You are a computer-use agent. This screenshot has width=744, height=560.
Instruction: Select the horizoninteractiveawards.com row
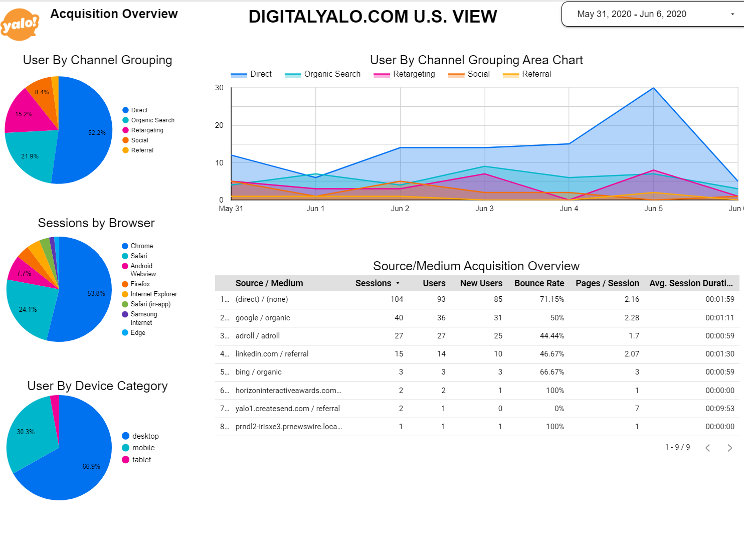[477, 391]
